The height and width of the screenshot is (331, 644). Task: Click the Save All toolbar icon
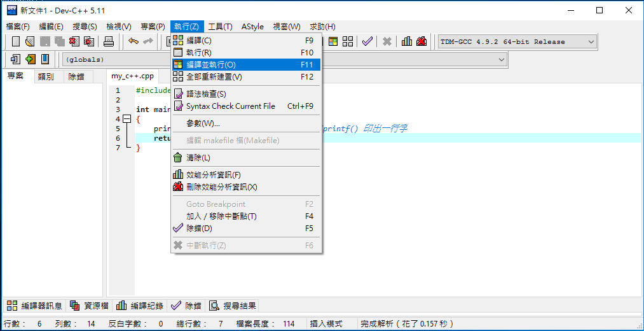tap(60, 41)
